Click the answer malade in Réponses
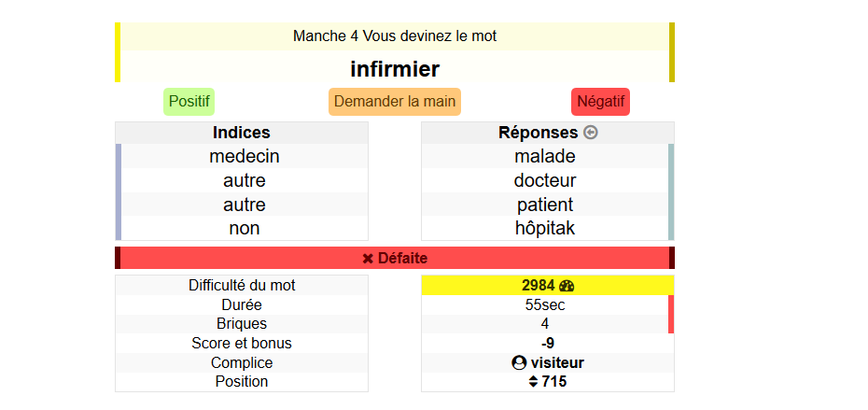This screenshot has width=868, height=410. tap(544, 157)
